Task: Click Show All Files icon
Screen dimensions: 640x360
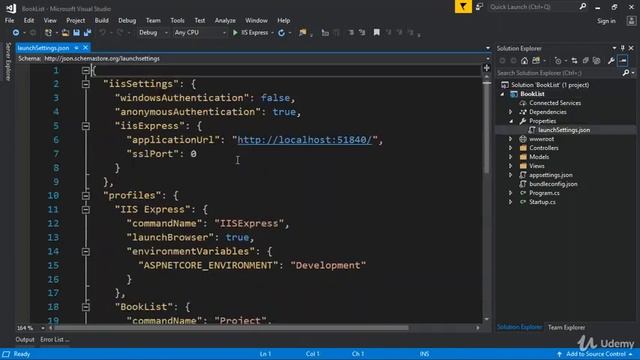Action: 597,61
